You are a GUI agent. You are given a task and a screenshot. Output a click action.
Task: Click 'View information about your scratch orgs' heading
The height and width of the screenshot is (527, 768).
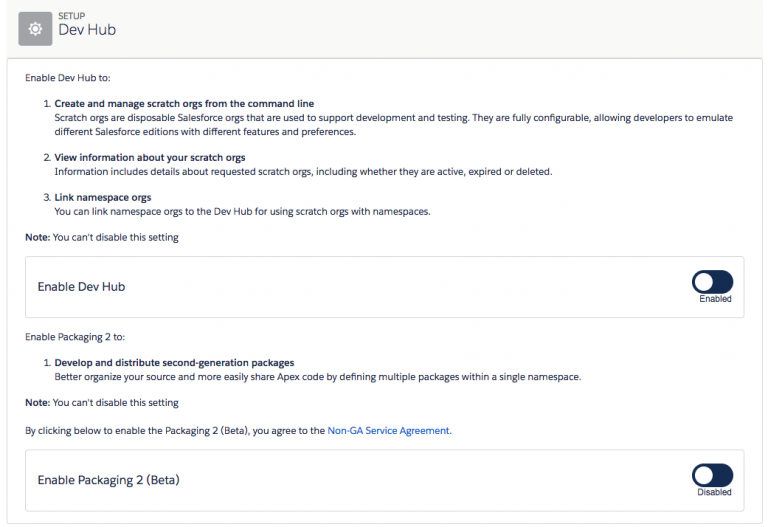150,158
